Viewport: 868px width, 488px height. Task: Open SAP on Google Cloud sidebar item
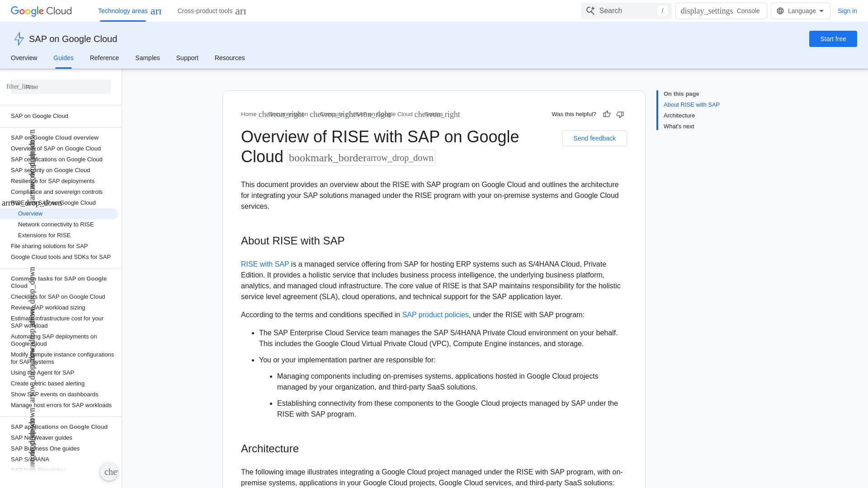pos(39,116)
